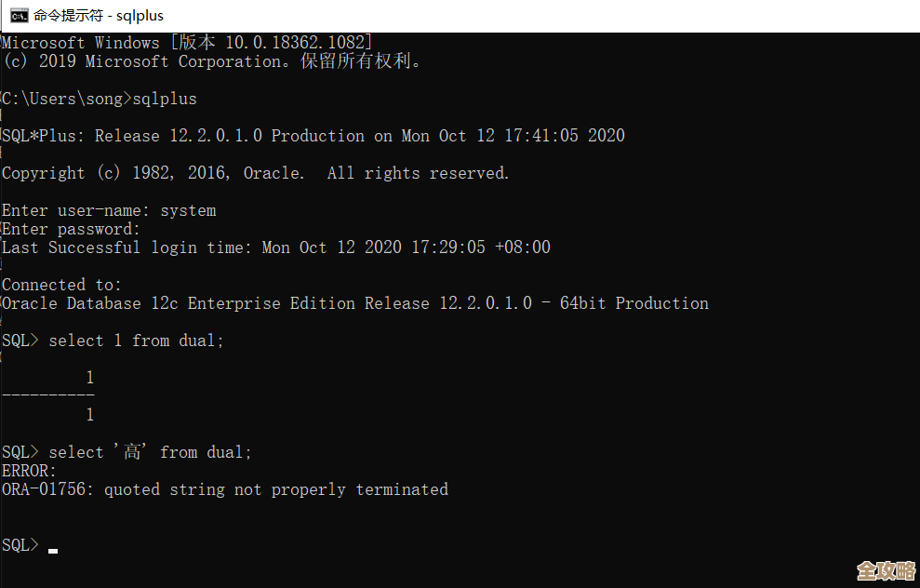Click the 'Last Successful login time' line

point(275,247)
